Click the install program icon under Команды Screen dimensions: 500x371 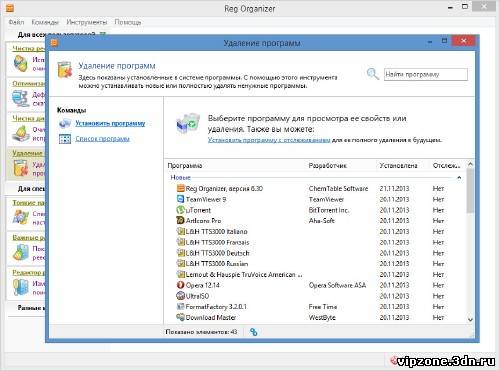(x=65, y=124)
